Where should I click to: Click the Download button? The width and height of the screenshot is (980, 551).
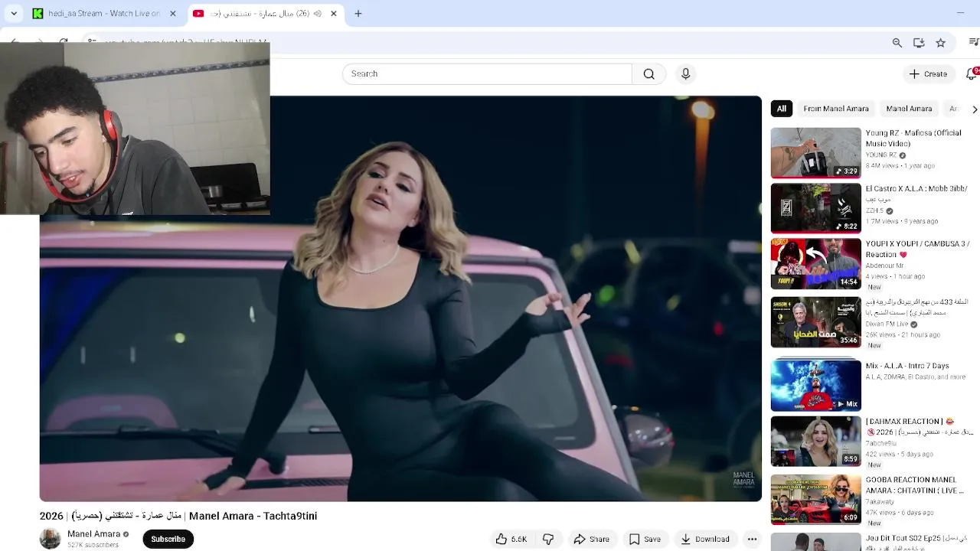coord(705,539)
